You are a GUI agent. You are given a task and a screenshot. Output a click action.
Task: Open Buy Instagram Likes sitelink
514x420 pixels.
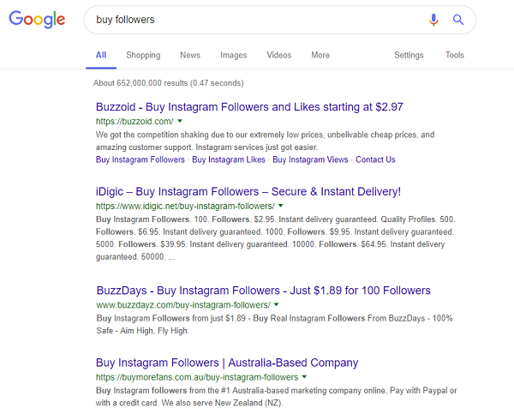click(229, 159)
